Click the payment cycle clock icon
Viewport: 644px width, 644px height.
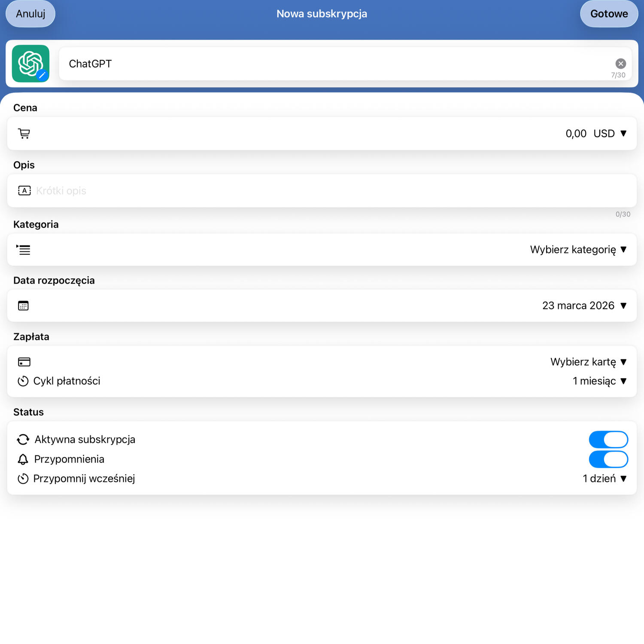coord(23,381)
